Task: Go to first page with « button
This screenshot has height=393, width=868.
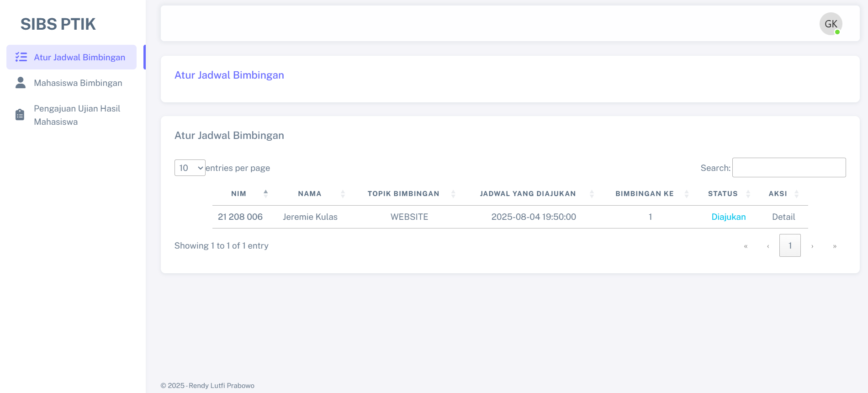Action: click(x=746, y=246)
